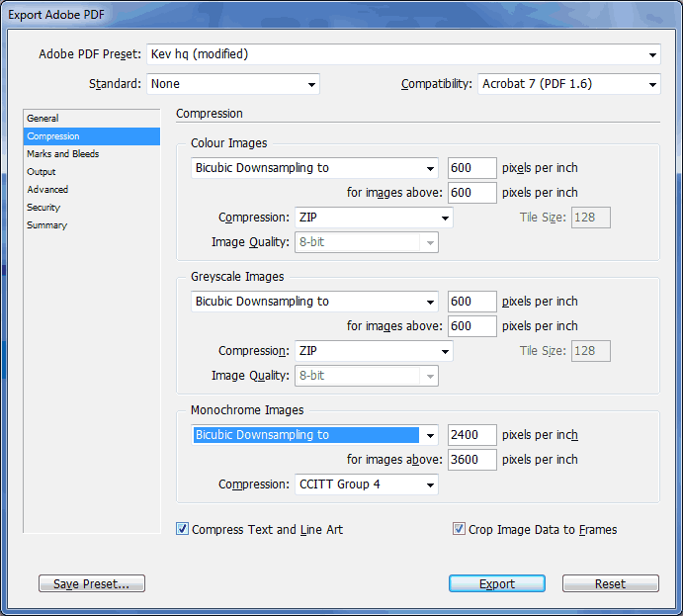Select the Compression category
683x616 pixels.
92,136
